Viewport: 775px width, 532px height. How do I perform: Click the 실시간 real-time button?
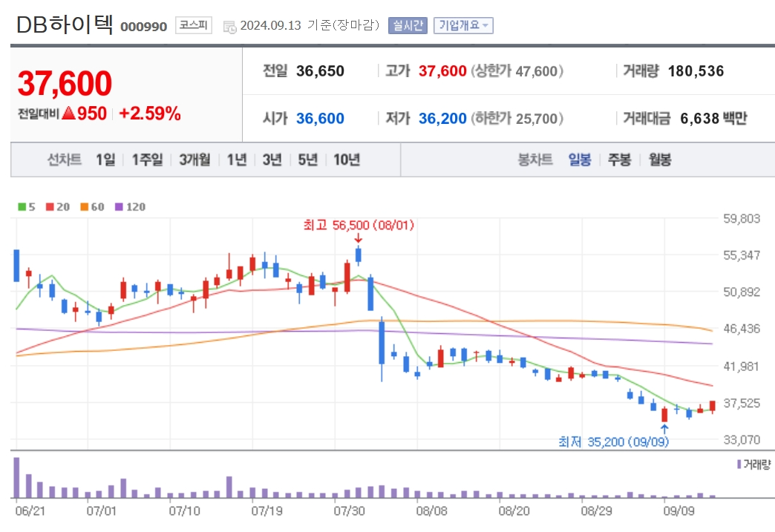tap(408, 26)
